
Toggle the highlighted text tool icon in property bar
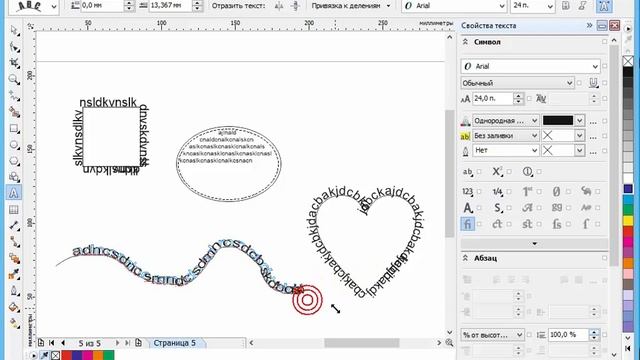coord(604,6)
